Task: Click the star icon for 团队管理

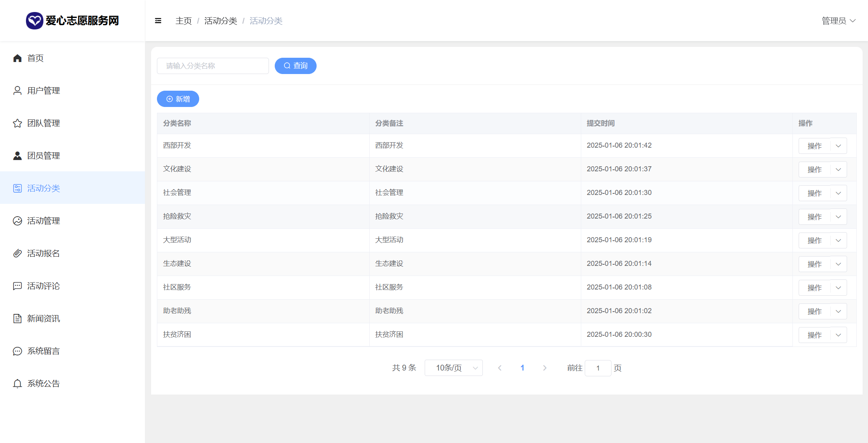Action: 17,123
